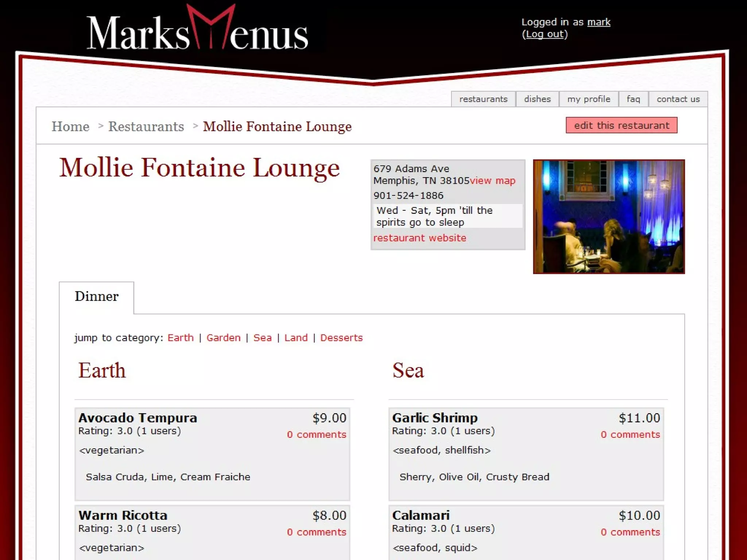
Task: Go to the dishes tab
Action: (537, 99)
